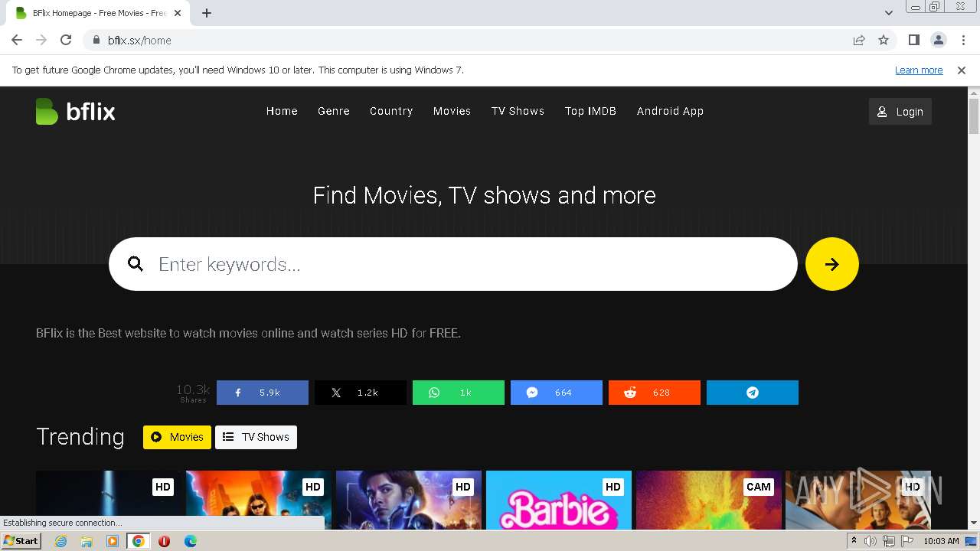Open the Barbie movie poster

[559, 500]
